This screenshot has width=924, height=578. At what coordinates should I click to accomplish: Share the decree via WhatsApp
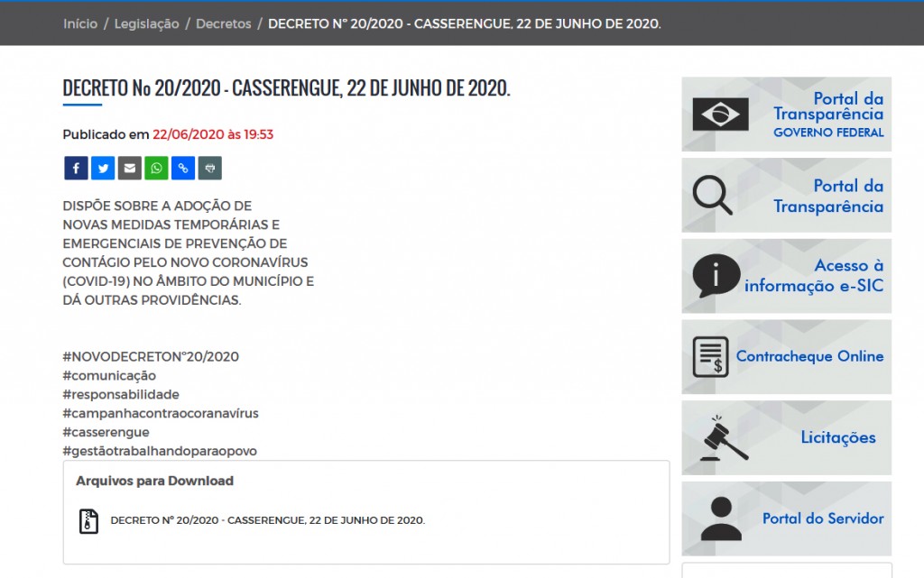click(x=157, y=169)
